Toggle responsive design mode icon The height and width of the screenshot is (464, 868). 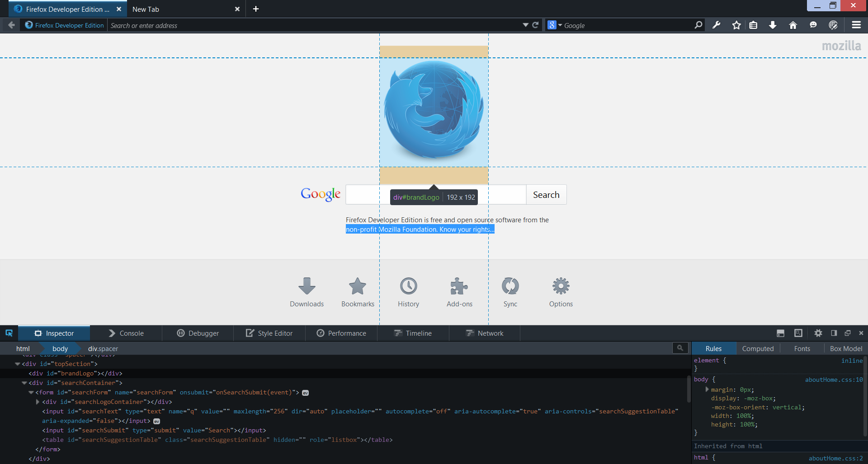click(798, 333)
